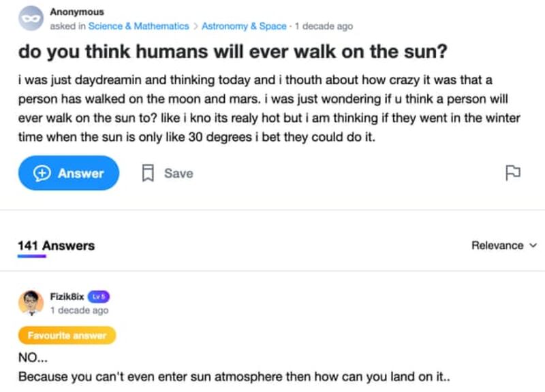Viewport: 545px width, 392px height.
Task: Click the FizikBix username
Action: [x=66, y=297]
